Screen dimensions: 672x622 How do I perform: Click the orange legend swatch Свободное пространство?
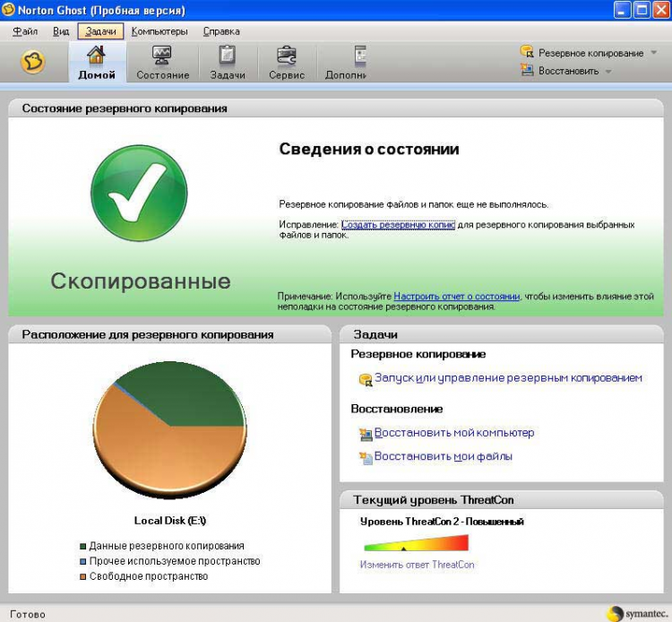(83, 577)
